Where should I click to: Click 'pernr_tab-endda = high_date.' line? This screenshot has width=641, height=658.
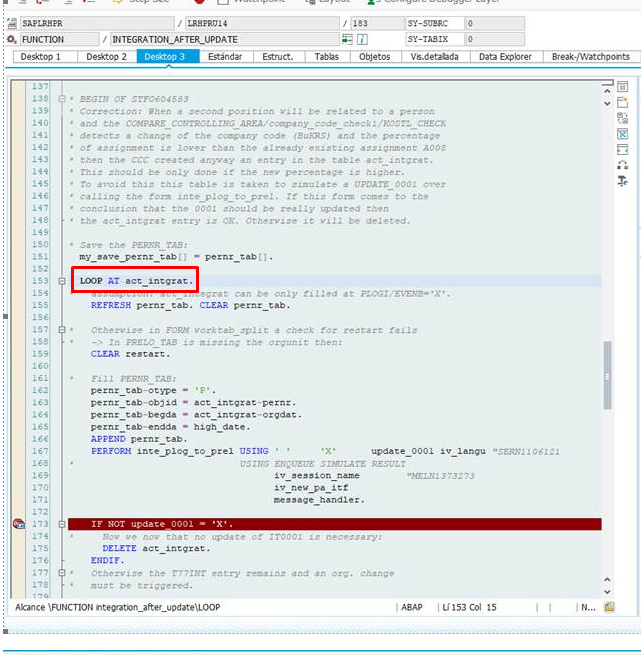point(170,427)
